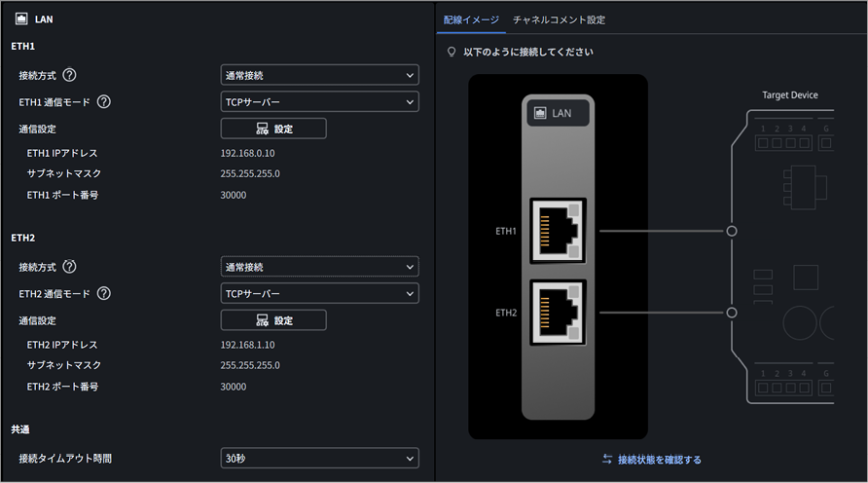
Task: Click the ETH1 section heading
Action: (x=22, y=46)
